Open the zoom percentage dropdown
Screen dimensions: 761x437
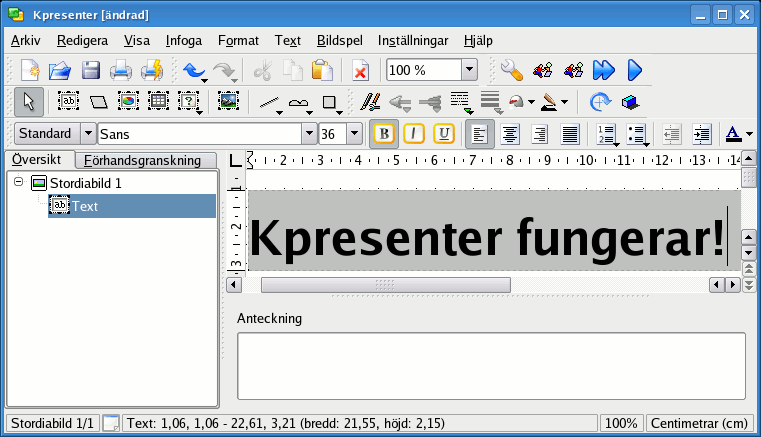(x=469, y=70)
